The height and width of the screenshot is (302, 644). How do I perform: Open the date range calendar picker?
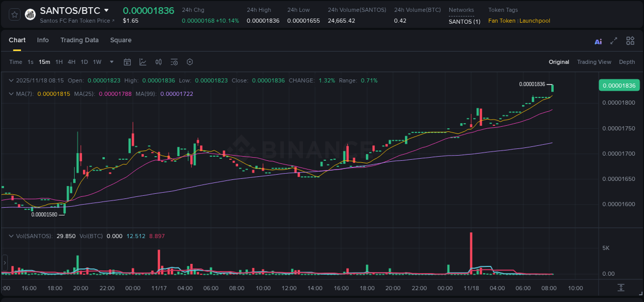[x=127, y=62]
